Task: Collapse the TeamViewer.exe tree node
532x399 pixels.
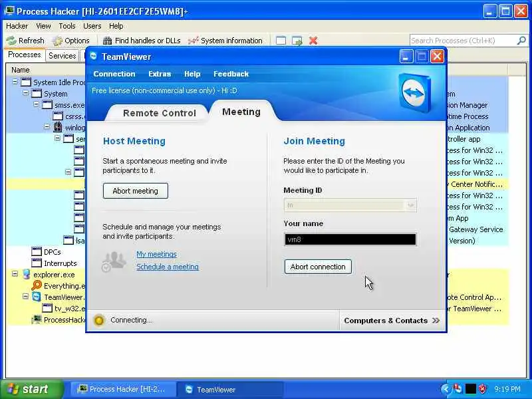Action: click(x=25, y=296)
